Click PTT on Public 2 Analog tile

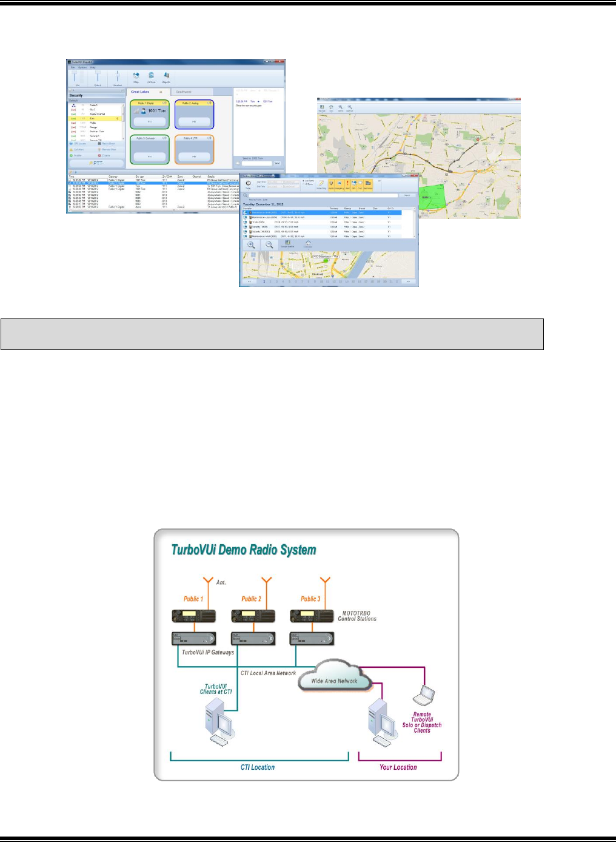tap(194, 121)
